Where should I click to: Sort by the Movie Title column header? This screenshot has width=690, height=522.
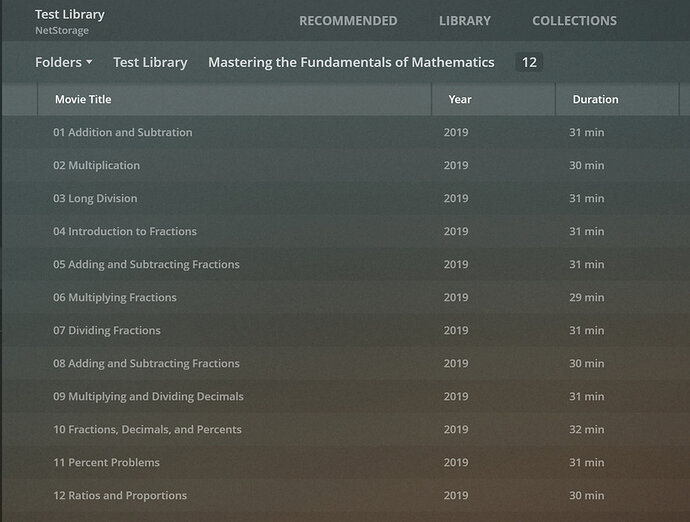[x=83, y=99]
